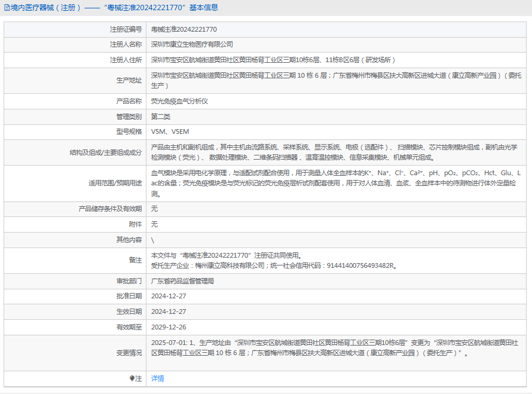Viewport: 532px width, 394px height.
Task: Select the 生产地址 address value text
Action: (x=336, y=81)
